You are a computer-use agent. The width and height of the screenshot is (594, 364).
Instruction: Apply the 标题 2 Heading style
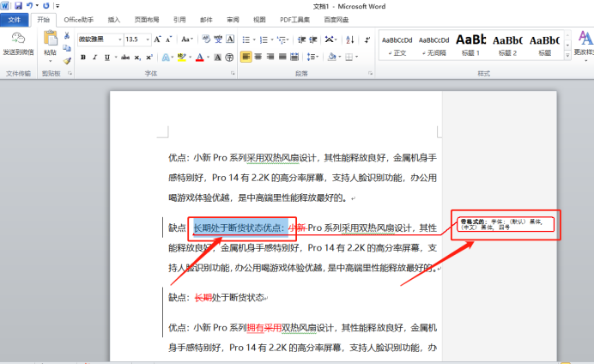[x=507, y=45]
